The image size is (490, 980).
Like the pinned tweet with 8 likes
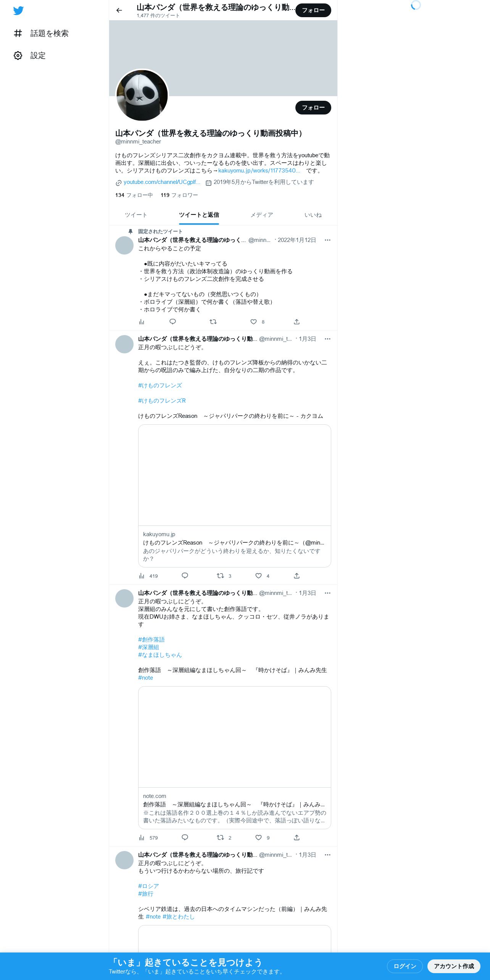pyautogui.click(x=258, y=322)
